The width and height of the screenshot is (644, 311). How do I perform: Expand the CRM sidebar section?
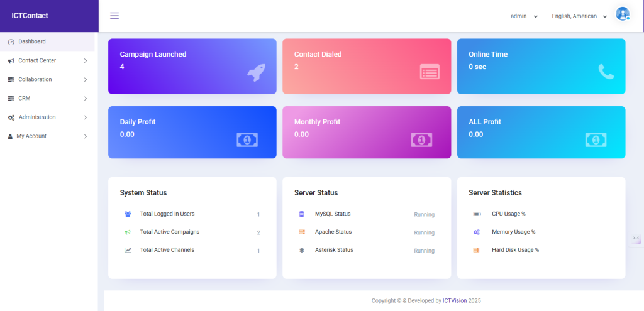(47, 99)
